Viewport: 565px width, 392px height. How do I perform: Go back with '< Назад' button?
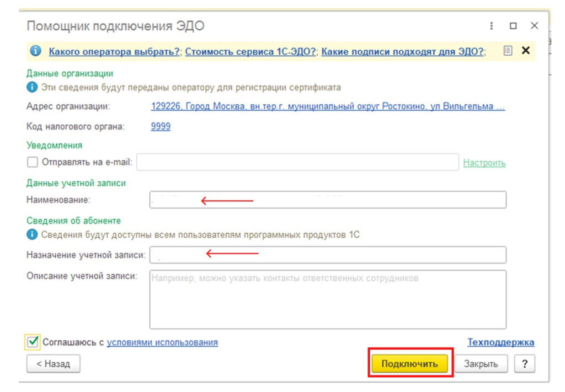tap(54, 363)
